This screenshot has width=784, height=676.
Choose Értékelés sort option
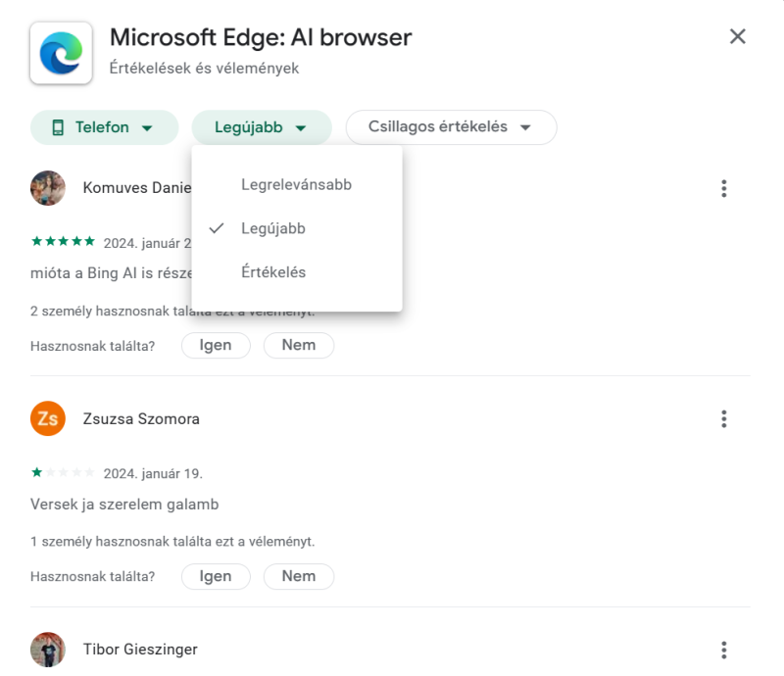click(x=297, y=272)
